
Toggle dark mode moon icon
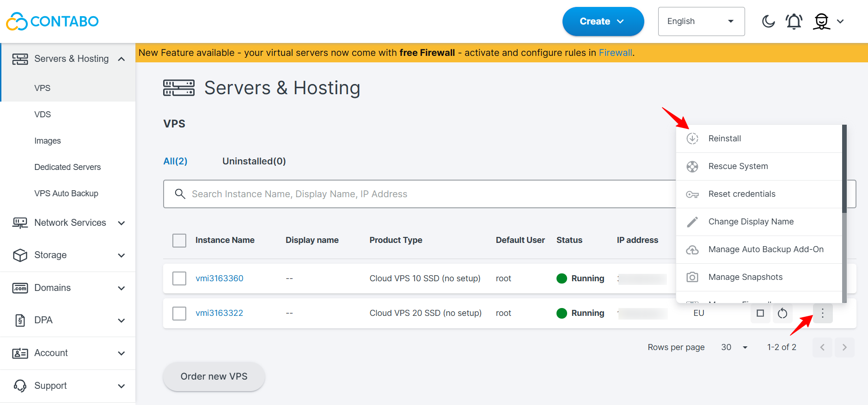[768, 21]
